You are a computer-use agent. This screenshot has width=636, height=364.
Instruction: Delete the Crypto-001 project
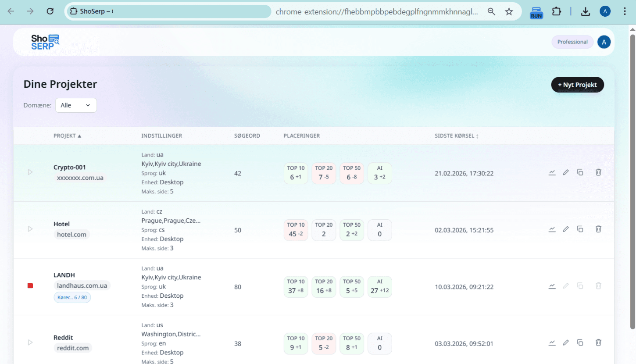(x=598, y=172)
